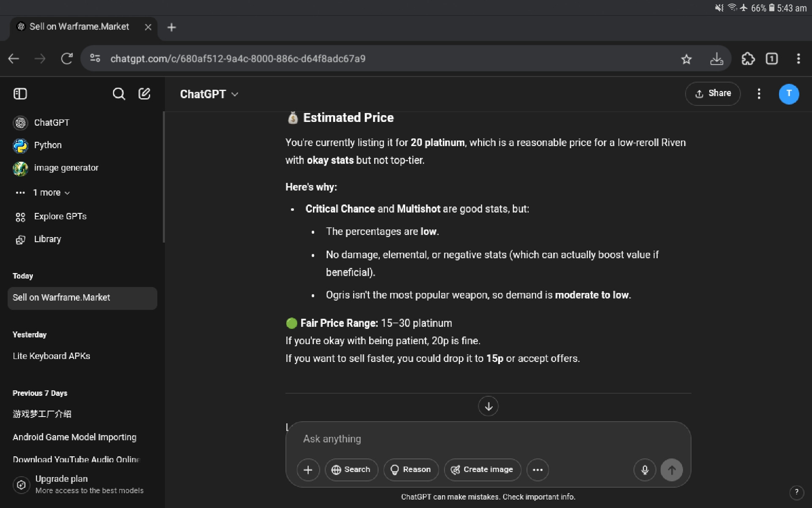
Task: Open the ChatGPT model selector dropdown
Action: coord(209,94)
